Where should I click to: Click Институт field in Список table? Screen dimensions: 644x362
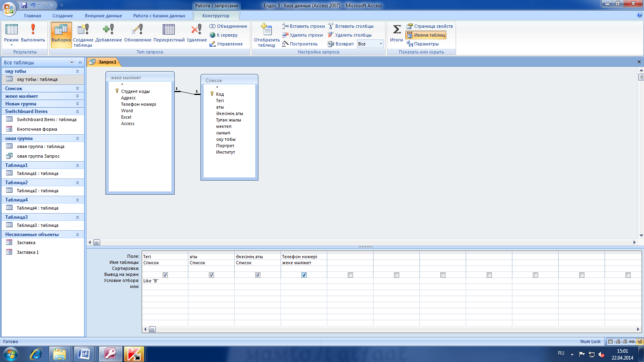(x=225, y=152)
